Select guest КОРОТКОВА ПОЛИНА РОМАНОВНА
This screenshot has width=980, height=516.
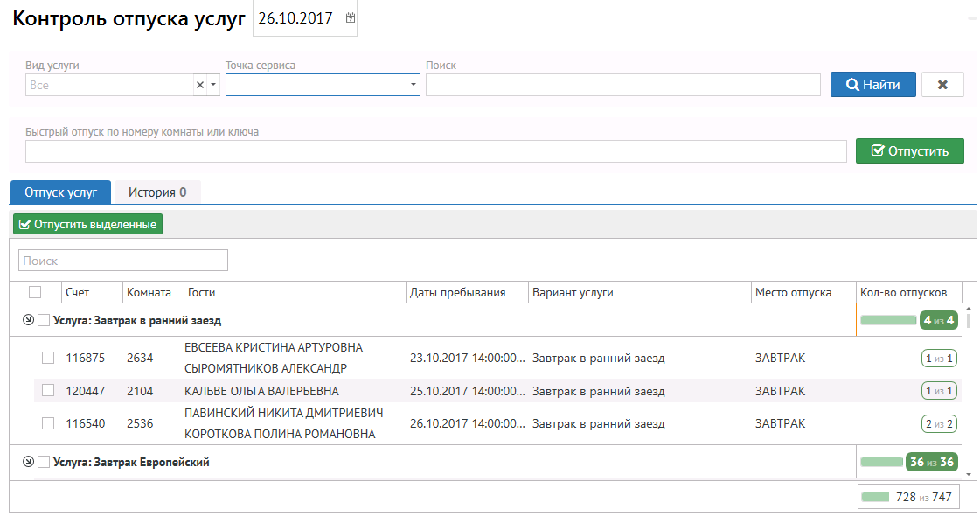click(x=280, y=434)
